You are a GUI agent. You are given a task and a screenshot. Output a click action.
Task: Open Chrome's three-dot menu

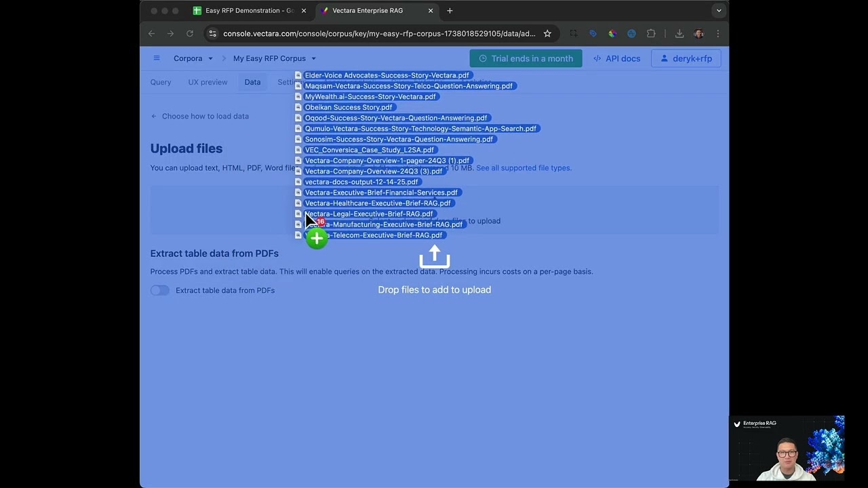coord(717,33)
